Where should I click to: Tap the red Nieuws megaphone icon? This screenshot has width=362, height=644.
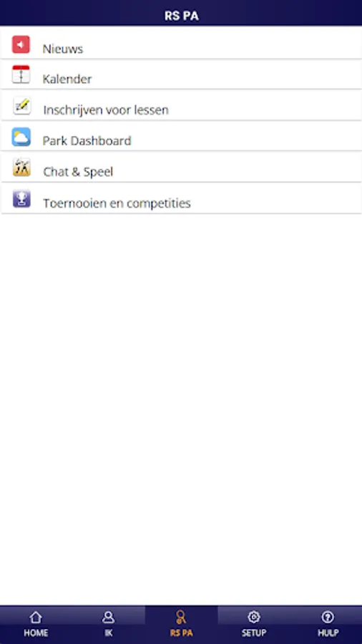click(21, 44)
